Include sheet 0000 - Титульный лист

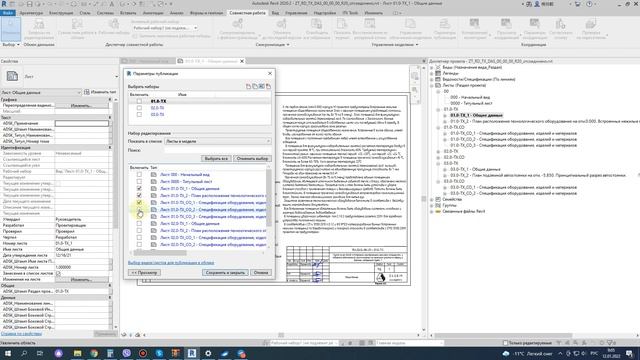139,182
